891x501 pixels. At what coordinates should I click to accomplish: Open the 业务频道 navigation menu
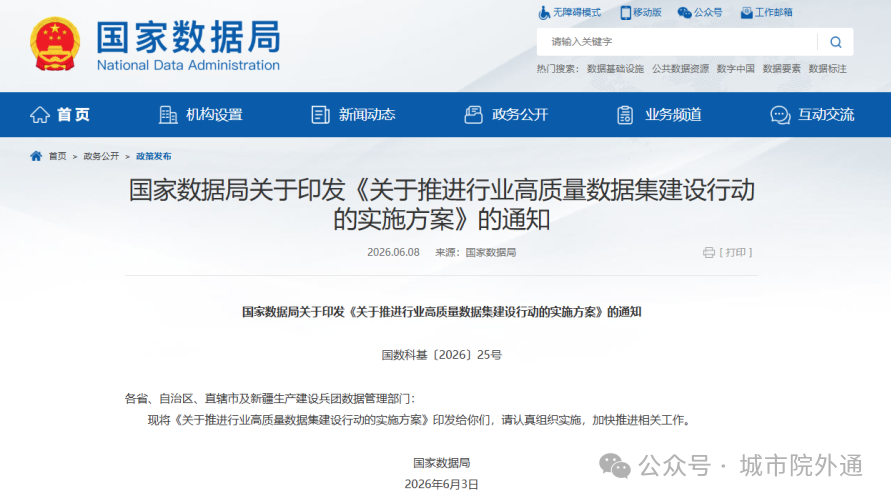(673, 115)
